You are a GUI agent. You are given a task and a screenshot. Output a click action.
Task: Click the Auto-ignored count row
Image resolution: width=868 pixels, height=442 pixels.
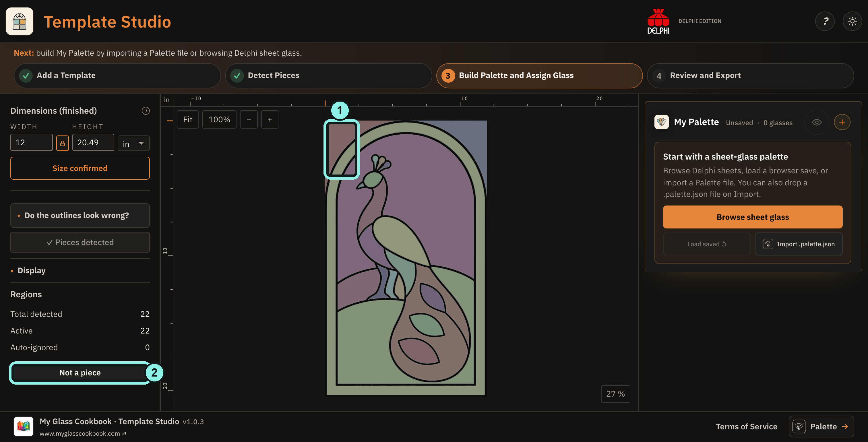80,347
